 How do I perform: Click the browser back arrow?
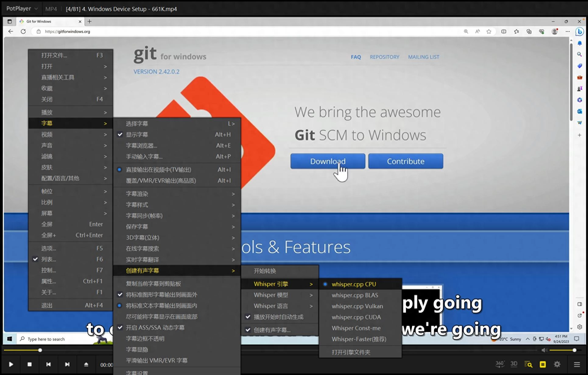[x=11, y=31]
